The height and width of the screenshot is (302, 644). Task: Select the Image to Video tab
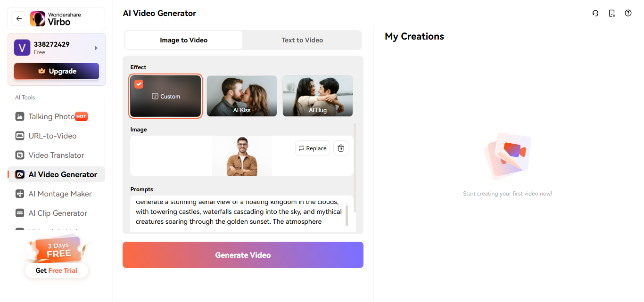pyautogui.click(x=183, y=40)
